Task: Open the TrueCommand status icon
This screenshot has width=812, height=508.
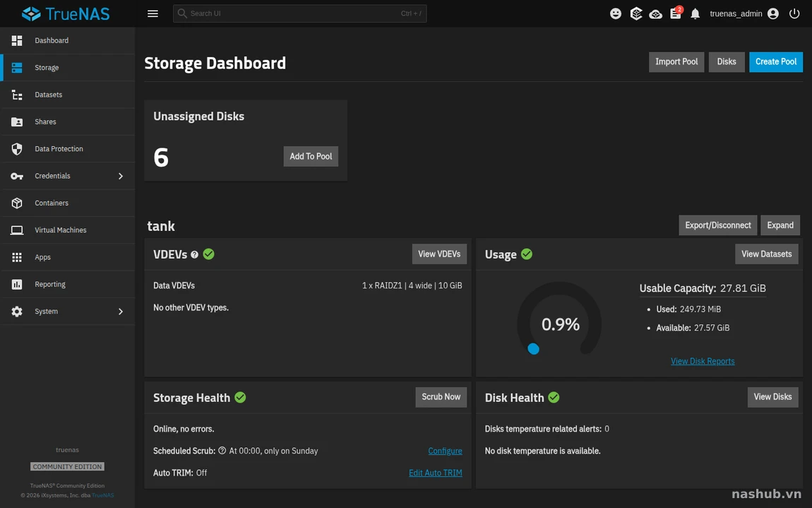Action: 636,13
